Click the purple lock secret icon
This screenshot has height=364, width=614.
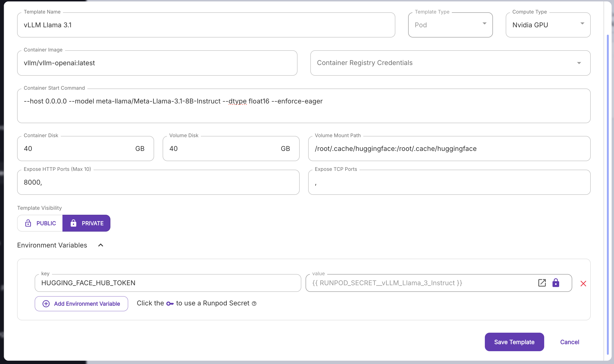pyautogui.click(x=556, y=283)
